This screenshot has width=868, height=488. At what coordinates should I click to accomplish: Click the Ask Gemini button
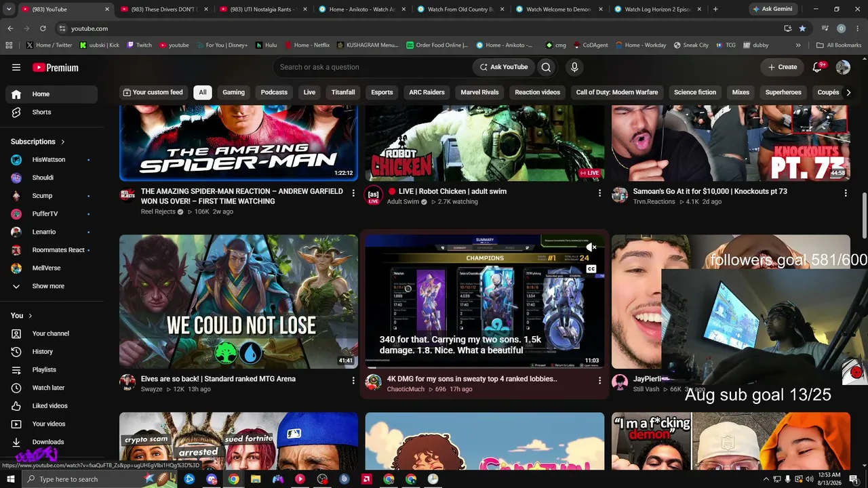point(772,9)
